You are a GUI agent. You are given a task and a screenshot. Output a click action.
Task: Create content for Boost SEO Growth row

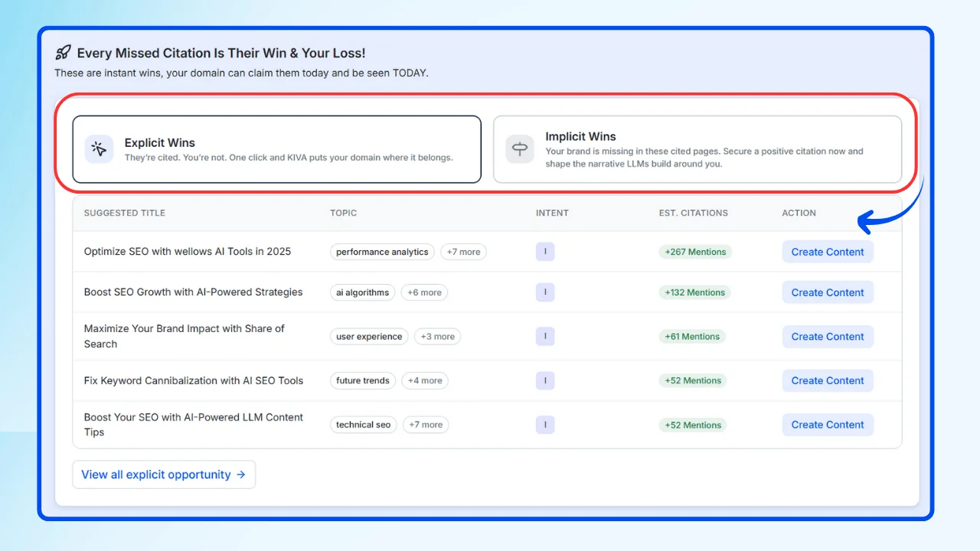pos(827,292)
